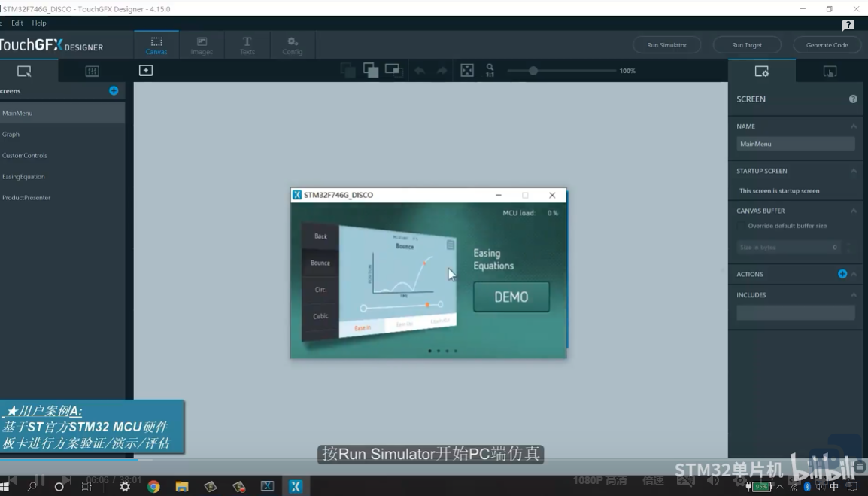
Task: Open File Explorer from the taskbar
Action: (182, 486)
